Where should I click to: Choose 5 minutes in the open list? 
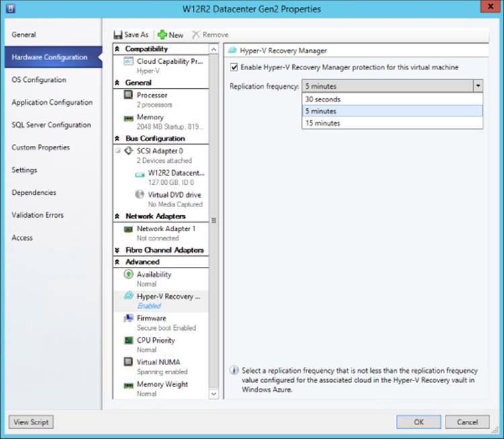(x=392, y=111)
